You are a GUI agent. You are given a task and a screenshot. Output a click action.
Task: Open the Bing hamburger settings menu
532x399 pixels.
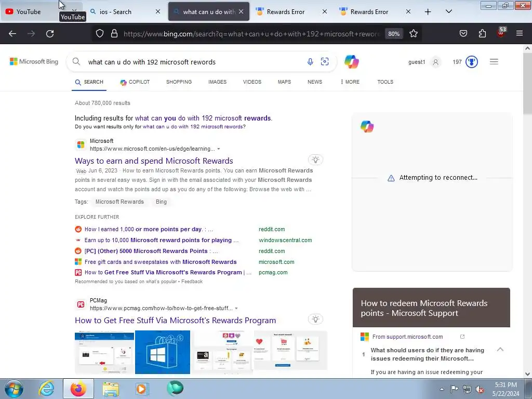click(494, 61)
